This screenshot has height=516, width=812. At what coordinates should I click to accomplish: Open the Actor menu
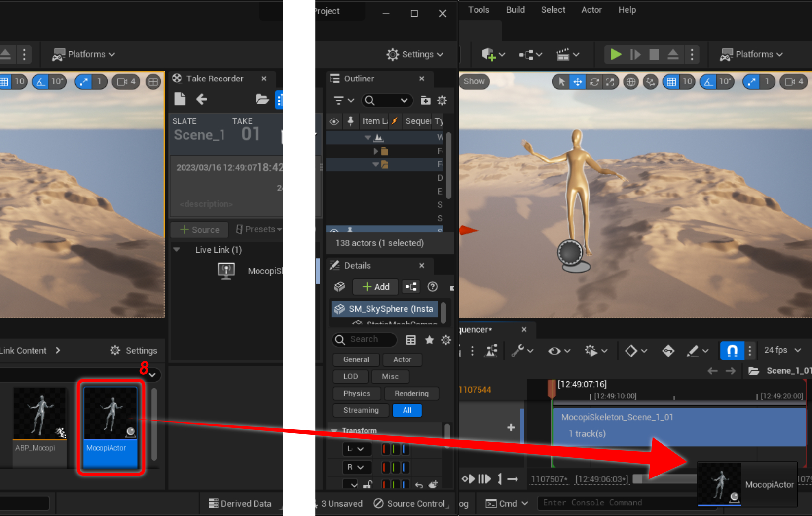[591, 10]
